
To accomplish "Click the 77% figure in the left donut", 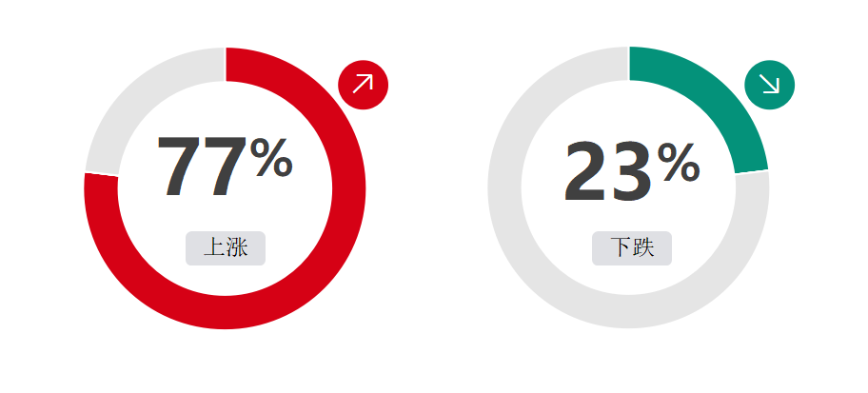I will click(x=226, y=167).
